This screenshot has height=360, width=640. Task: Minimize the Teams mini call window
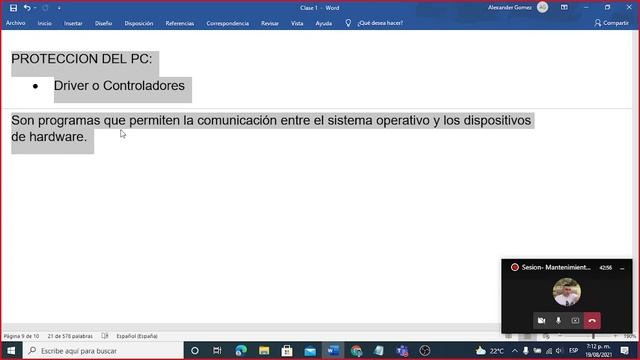click(x=622, y=268)
